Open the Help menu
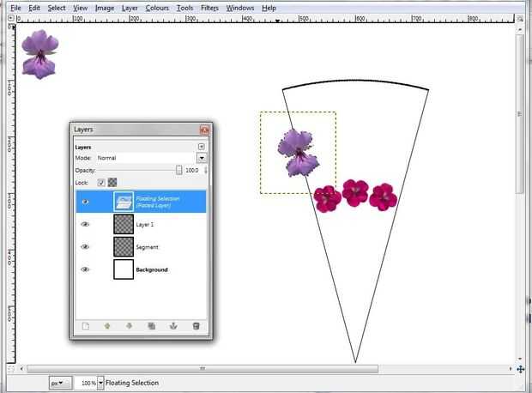Screen dimensions: 532x393 tap(269, 8)
